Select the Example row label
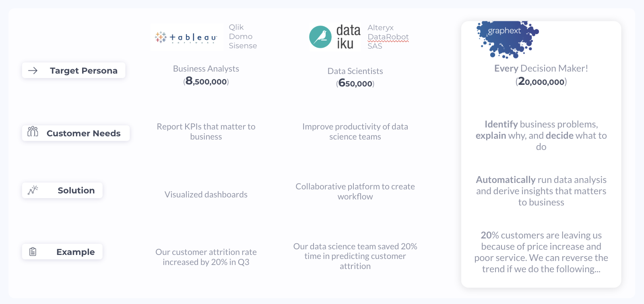The width and height of the screenshot is (644, 304). click(75, 252)
